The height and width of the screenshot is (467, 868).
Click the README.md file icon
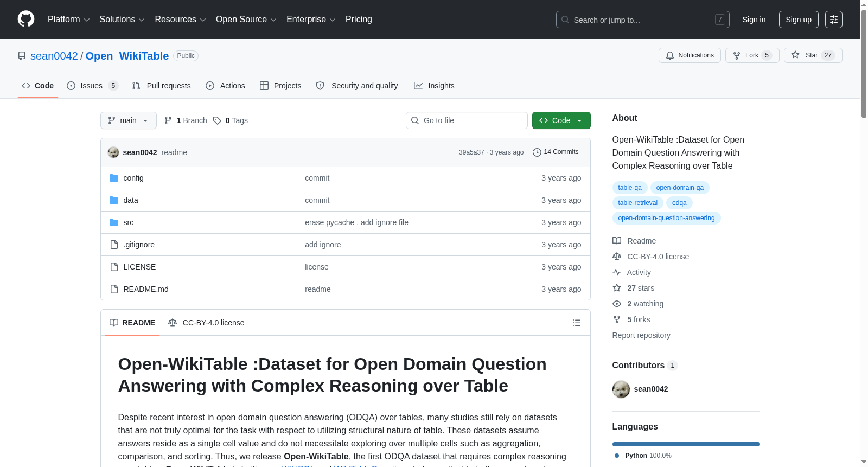[114, 289]
